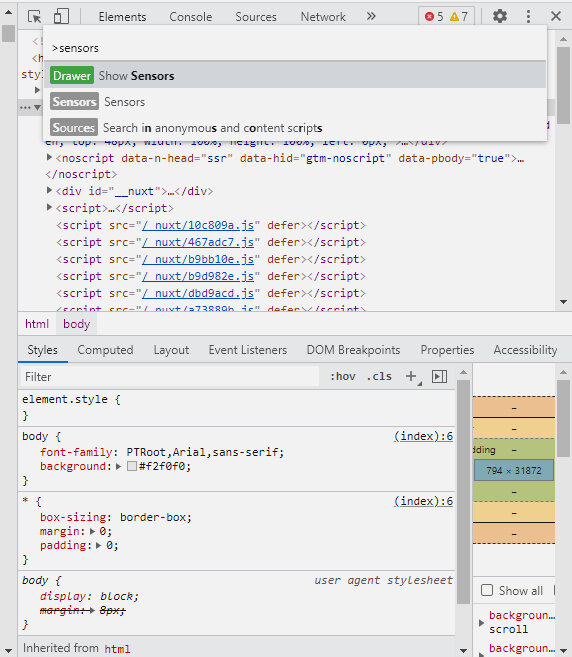Click the Styles pane scrollbar thumb

463,491
